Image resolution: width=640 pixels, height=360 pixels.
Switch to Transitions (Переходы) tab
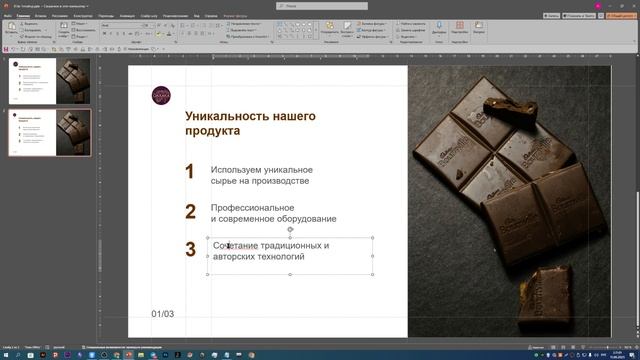click(106, 16)
